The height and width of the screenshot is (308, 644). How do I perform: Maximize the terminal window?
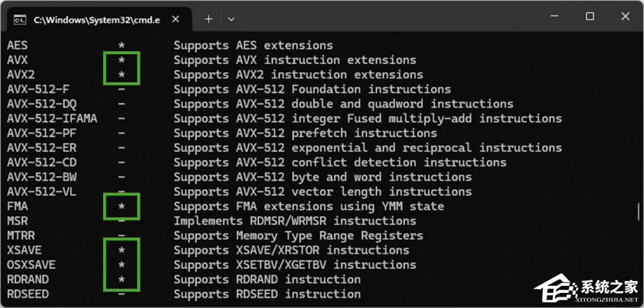[x=590, y=17]
